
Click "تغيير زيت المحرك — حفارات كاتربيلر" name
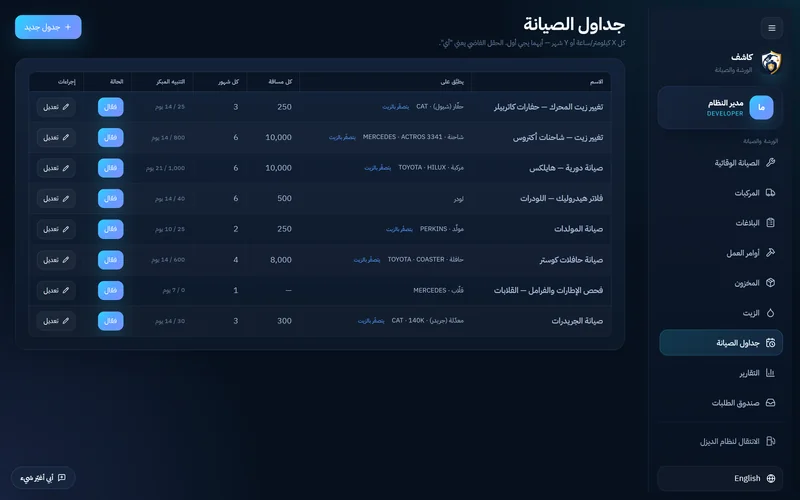(x=548, y=107)
